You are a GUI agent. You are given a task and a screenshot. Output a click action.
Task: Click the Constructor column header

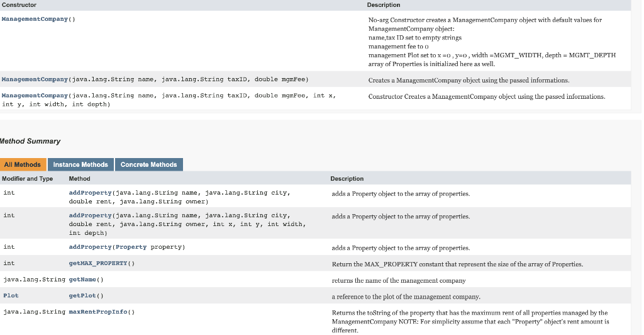(19, 5)
